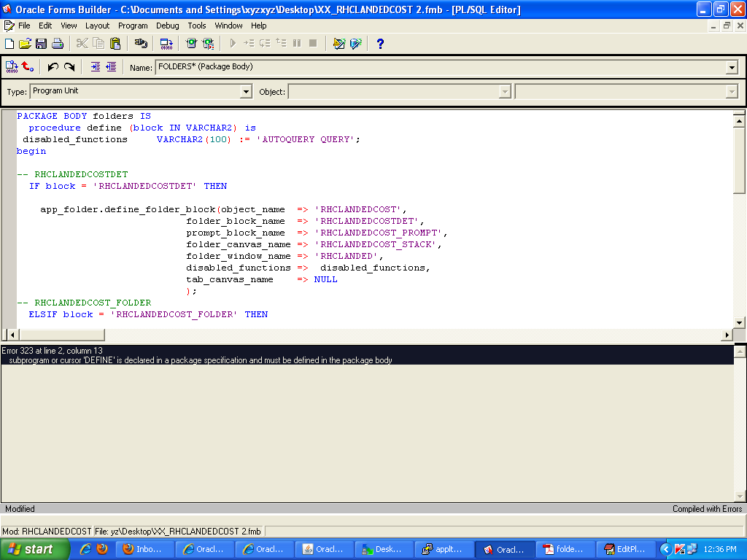Click the Connect to database plug icon
747x560 pixels.
[141, 44]
